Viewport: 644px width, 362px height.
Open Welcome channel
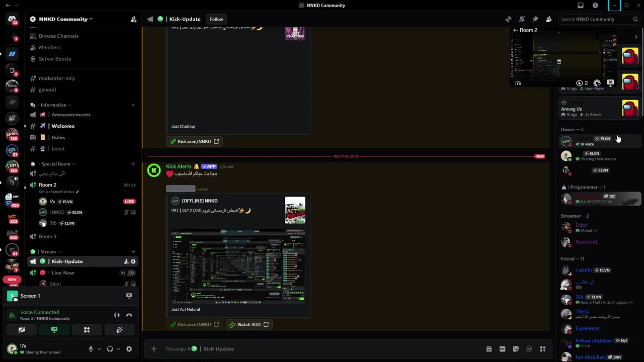(83, 126)
